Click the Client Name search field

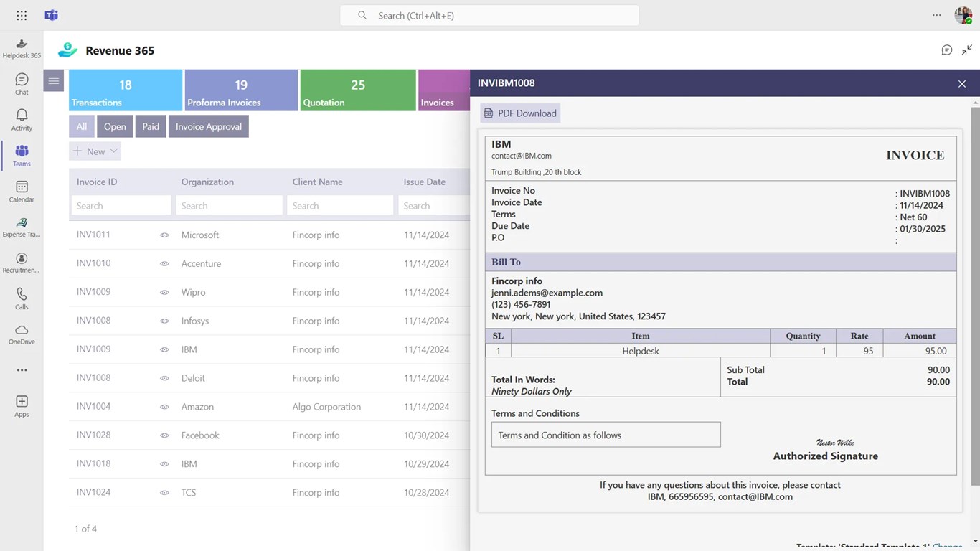[x=340, y=205]
